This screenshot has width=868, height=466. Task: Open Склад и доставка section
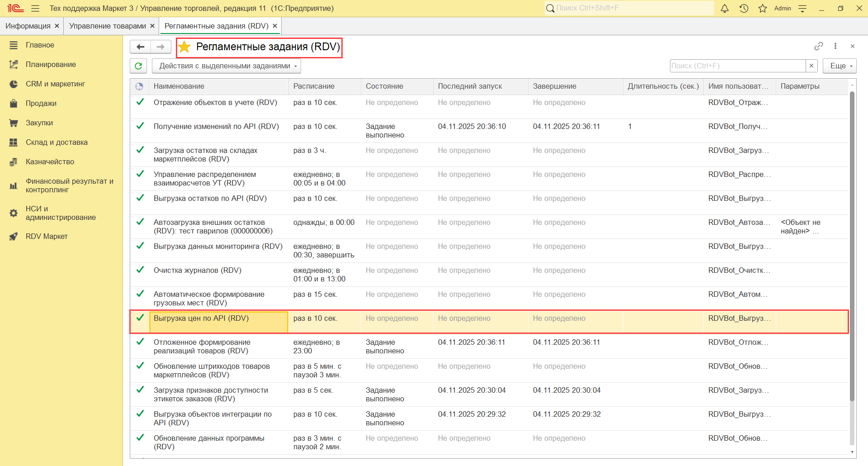point(57,142)
